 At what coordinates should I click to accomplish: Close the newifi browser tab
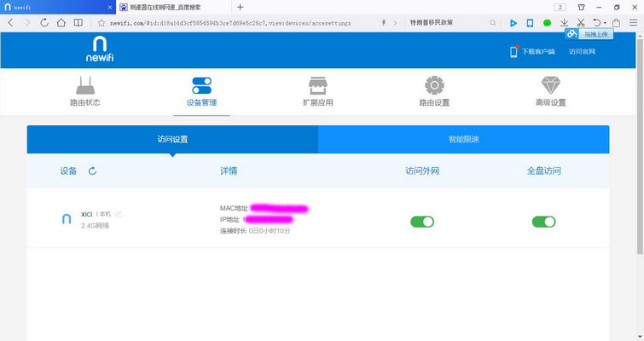[x=110, y=8]
